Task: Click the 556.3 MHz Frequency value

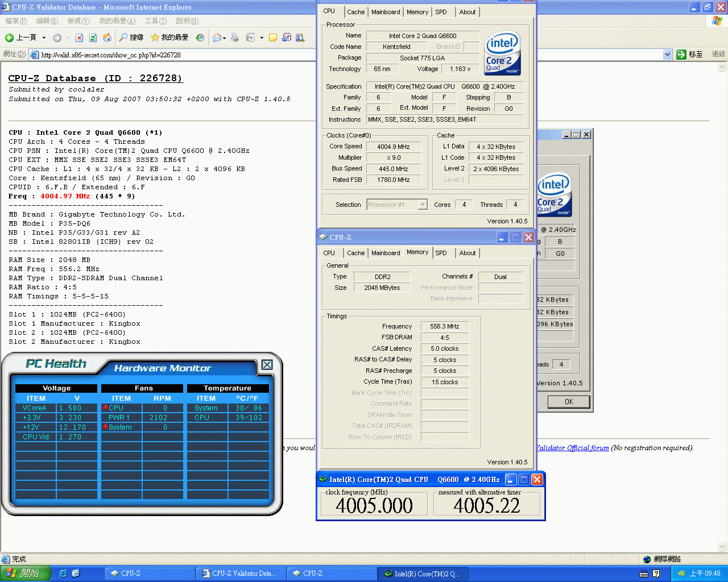Action: pyautogui.click(x=445, y=326)
